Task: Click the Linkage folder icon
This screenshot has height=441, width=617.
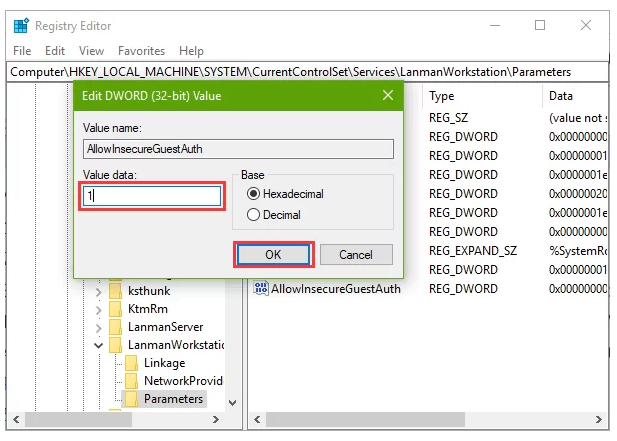Action: tap(131, 363)
